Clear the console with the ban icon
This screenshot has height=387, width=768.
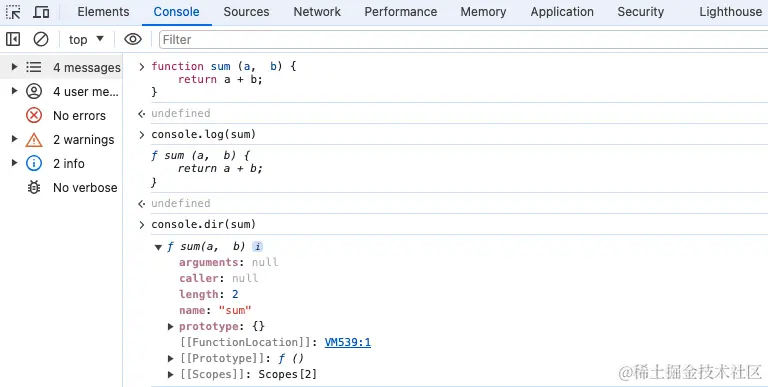coord(41,39)
